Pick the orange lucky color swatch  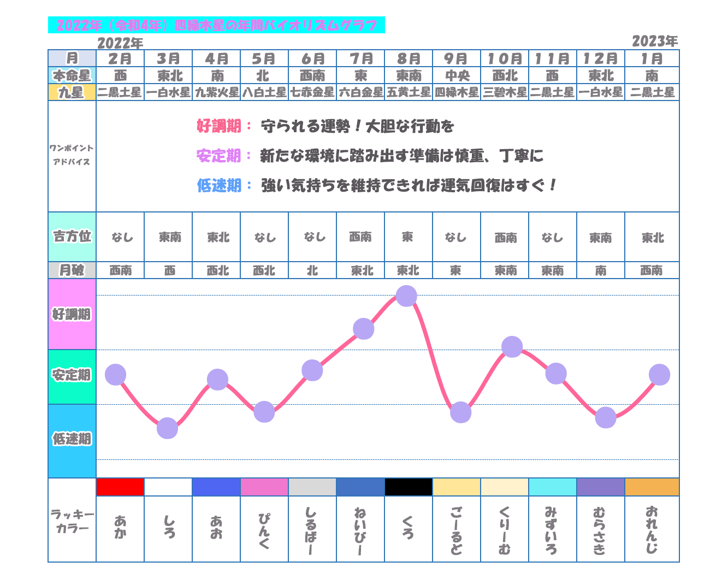(x=652, y=487)
